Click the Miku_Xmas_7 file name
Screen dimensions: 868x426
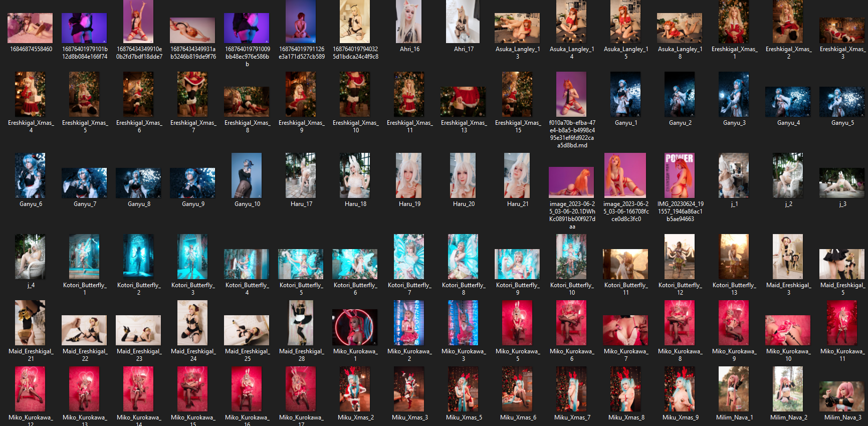tap(572, 417)
